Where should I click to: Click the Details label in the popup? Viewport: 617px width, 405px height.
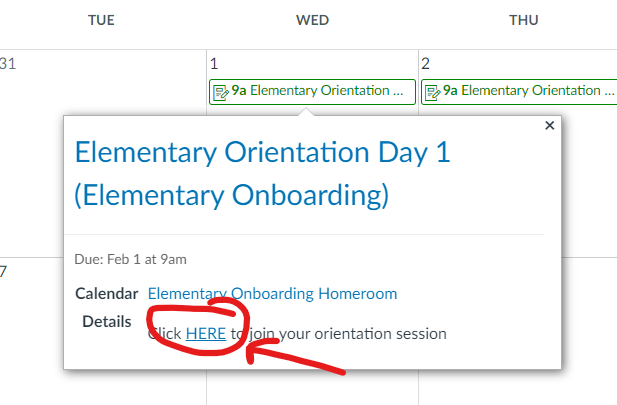pyautogui.click(x=107, y=322)
